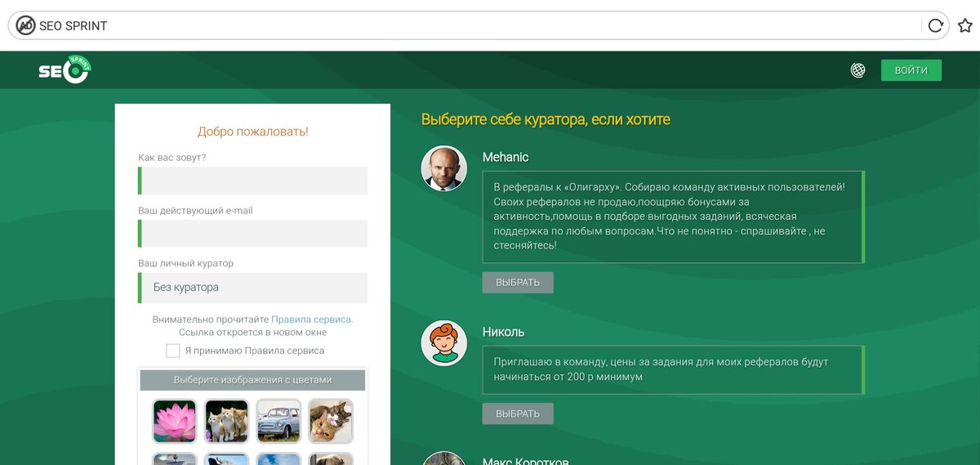Open the language globe icon
The width and height of the screenshot is (980, 465).
tap(857, 70)
